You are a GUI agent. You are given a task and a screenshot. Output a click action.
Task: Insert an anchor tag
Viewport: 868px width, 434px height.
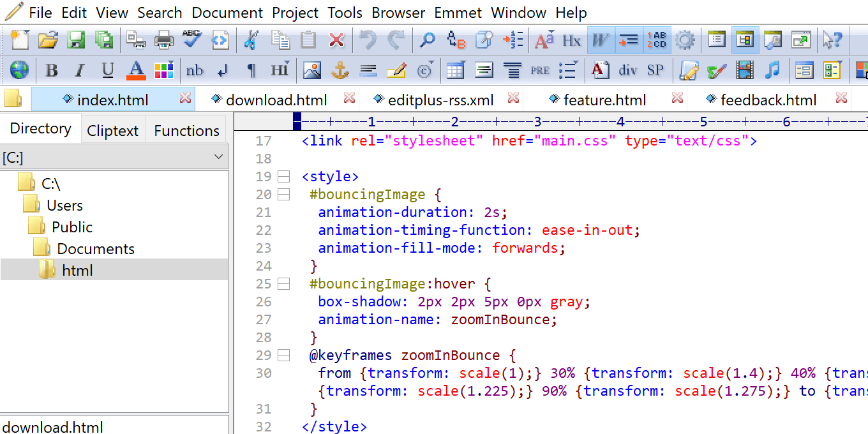pyautogui.click(x=340, y=70)
